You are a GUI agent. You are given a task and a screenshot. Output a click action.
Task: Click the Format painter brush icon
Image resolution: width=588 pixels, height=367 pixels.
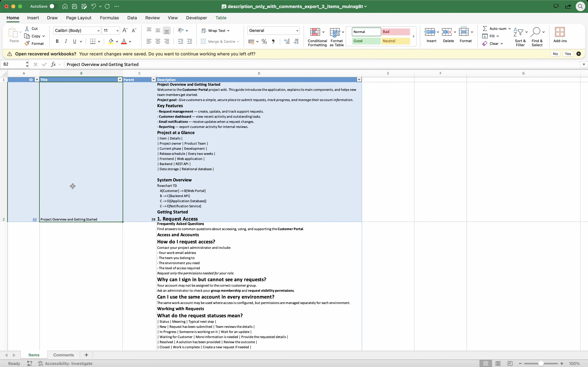coord(27,43)
